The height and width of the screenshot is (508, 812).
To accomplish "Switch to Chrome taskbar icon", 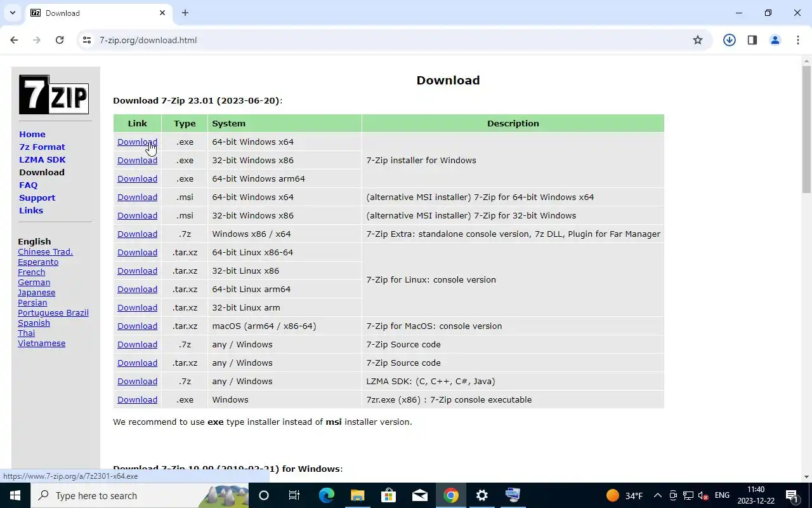I will pos(451,495).
